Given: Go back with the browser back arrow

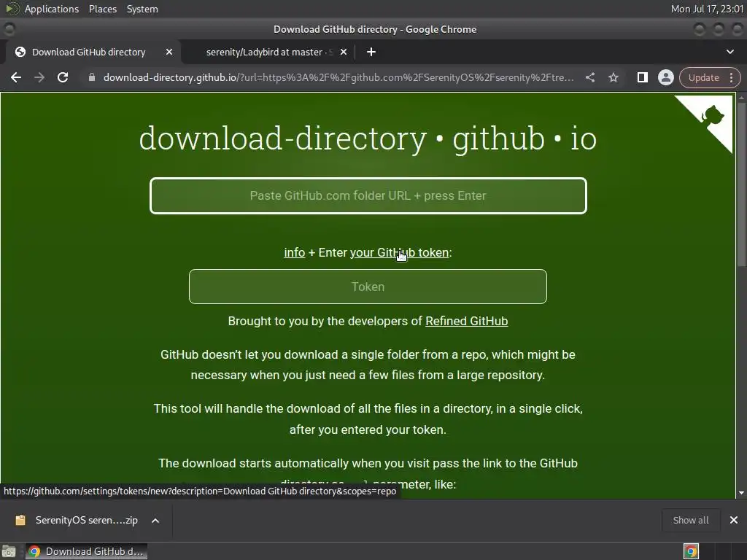Looking at the screenshot, I should tap(16, 77).
